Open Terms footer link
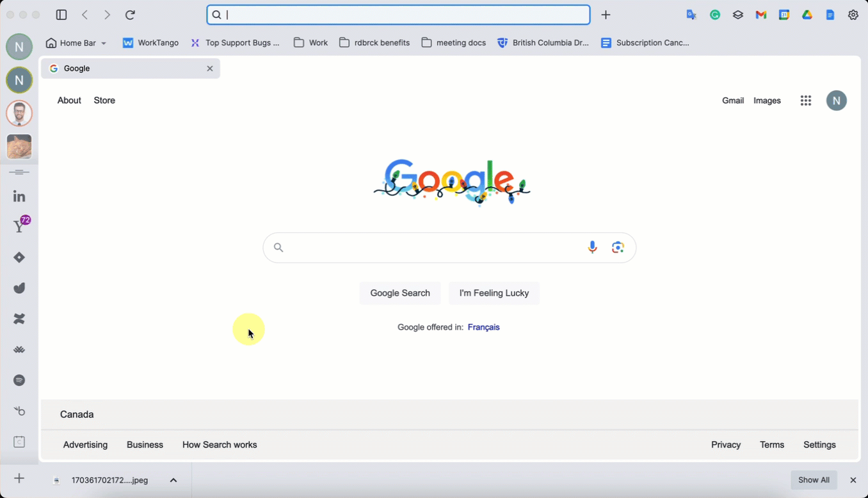The height and width of the screenshot is (498, 868). click(x=772, y=445)
